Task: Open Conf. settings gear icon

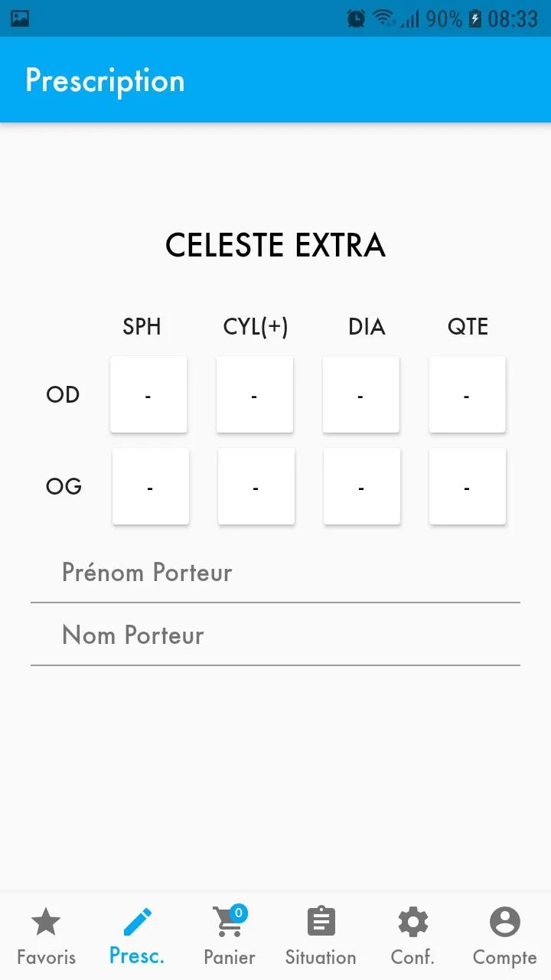Action: [x=412, y=922]
